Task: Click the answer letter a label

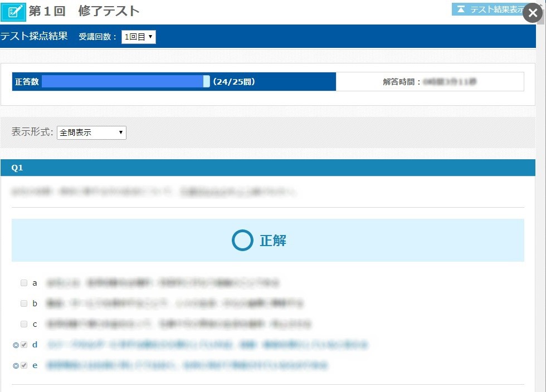Action: (35, 283)
